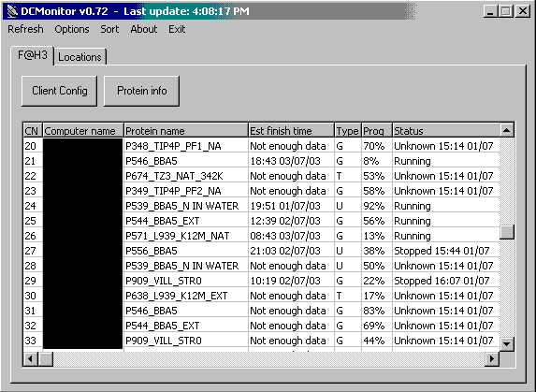The height and width of the screenshot is (392, 536).
Task: Open the Sort menu
Action: 109,29
